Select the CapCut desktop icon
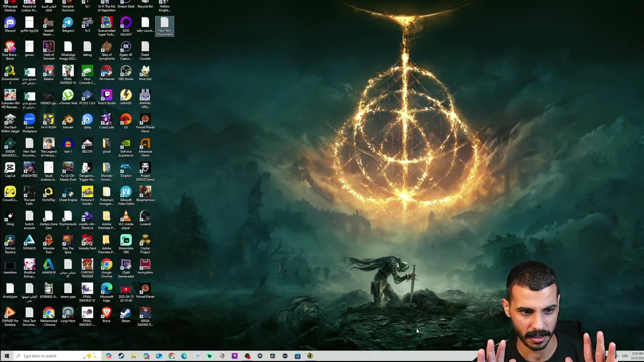The height and width of the screenshot is (362, 644). (10, 169)
